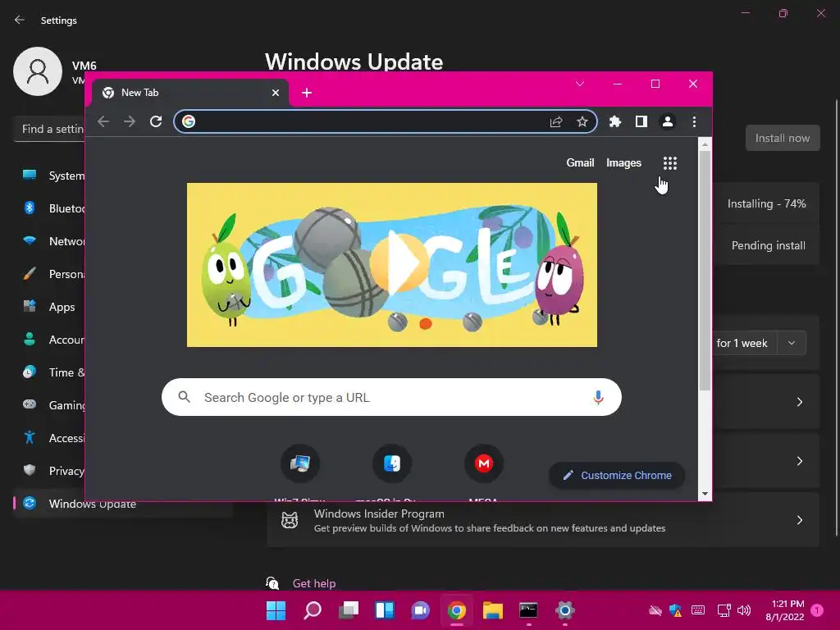Close the New Tab tab
The height and width of the screenshot is (630, 840).
pyautogui.click(x=276, y=93)
